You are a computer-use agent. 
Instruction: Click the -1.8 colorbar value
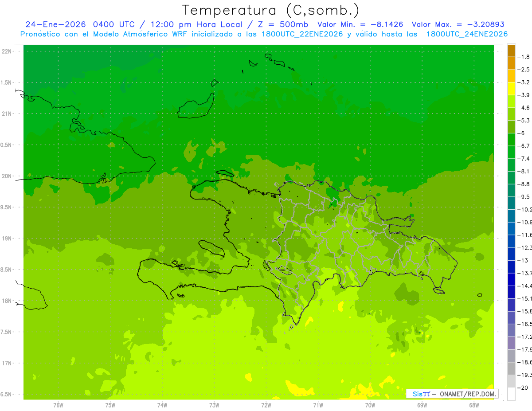[524, 57]
